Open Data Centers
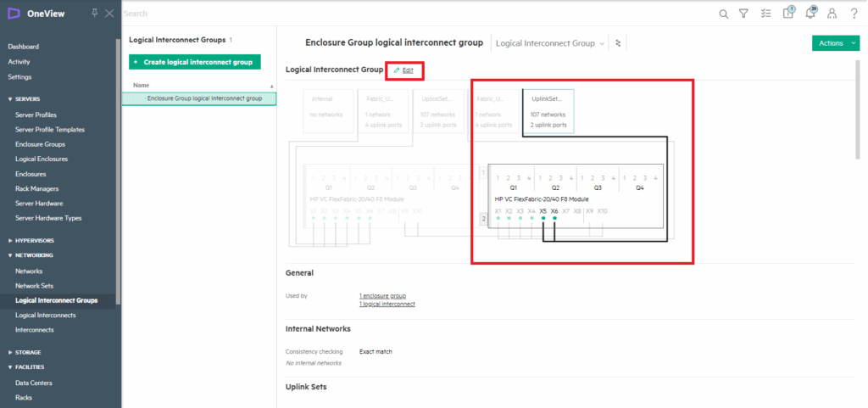 point(34,383)
